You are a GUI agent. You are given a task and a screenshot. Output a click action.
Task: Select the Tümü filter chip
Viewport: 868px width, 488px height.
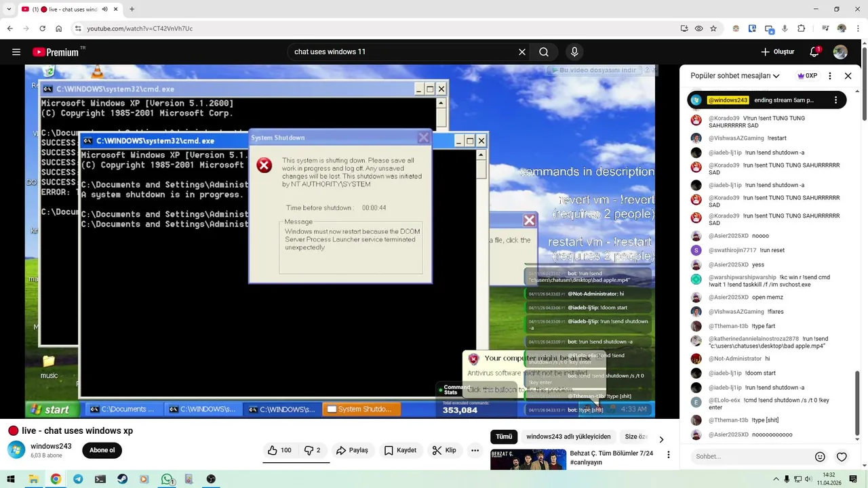504,436
